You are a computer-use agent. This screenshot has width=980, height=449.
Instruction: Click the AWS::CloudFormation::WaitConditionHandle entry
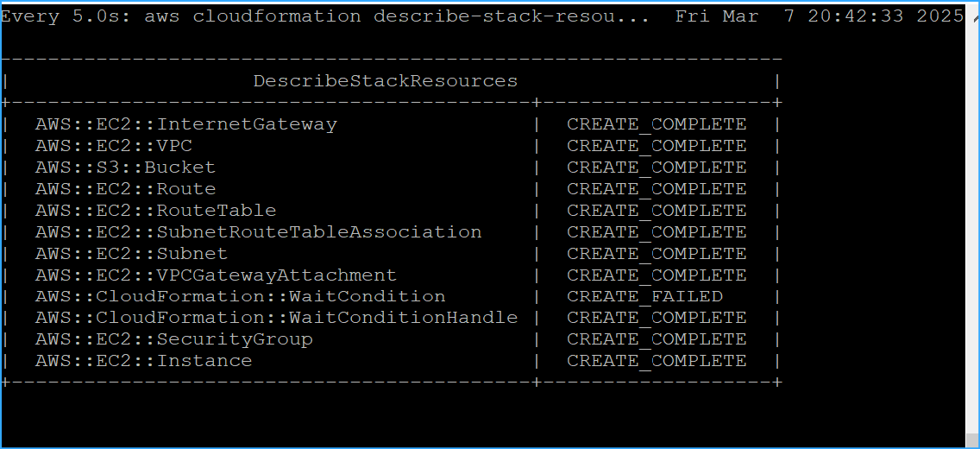[x=276, y=318]
